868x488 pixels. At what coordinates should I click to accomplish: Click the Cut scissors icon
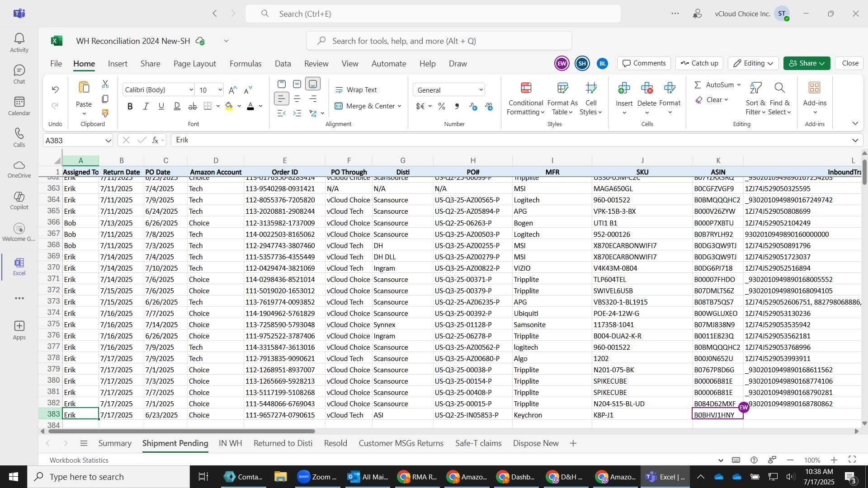coord(105,84)
